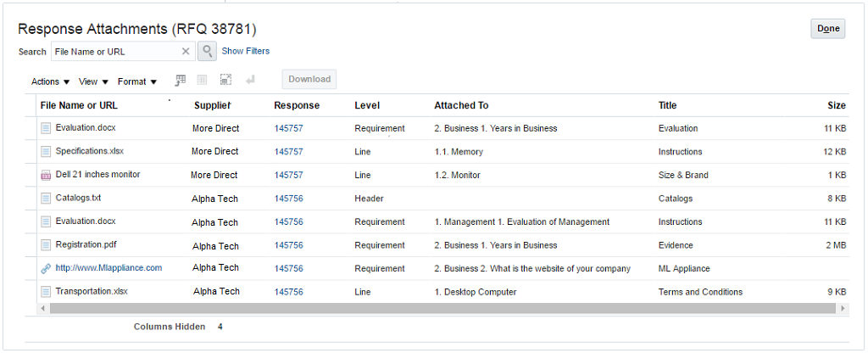Click the Dell 21 inches monitor file icon
The width and height of the screenshot is (868, 353).
pyautogui.click(x=46, y=176)
